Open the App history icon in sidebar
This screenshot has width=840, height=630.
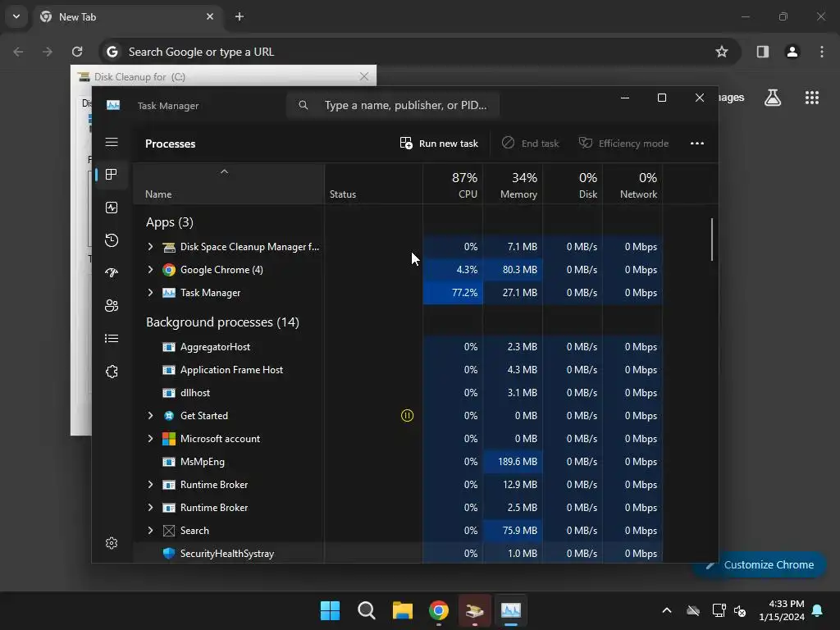pos(112,240)
